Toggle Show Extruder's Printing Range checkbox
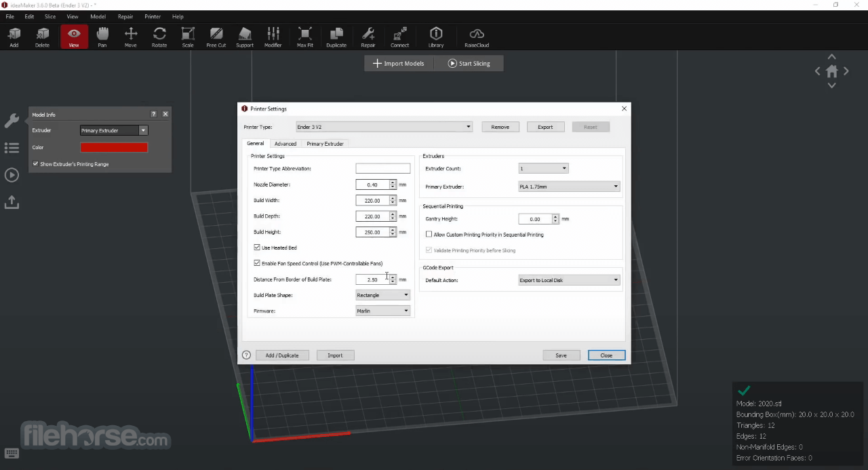 click(35, 164)
